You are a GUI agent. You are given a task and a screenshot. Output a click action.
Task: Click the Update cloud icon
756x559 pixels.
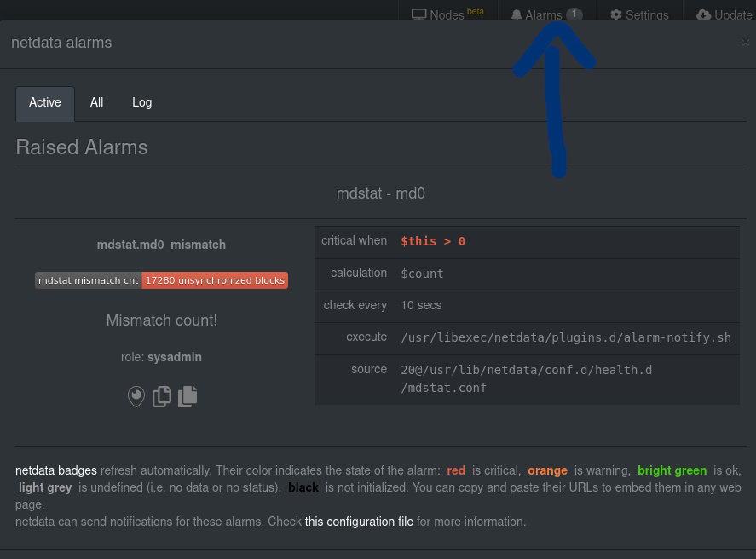click(x=702, y=15)
